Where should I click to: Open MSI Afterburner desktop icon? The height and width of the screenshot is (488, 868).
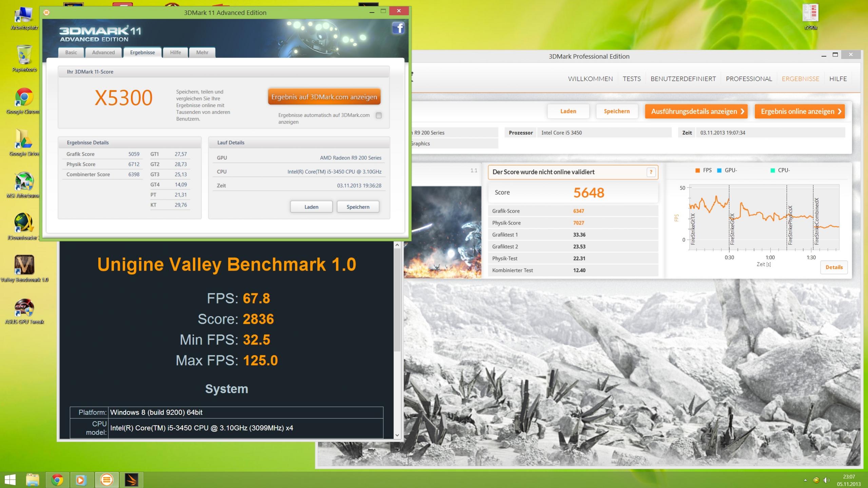(x=24, y=181)
